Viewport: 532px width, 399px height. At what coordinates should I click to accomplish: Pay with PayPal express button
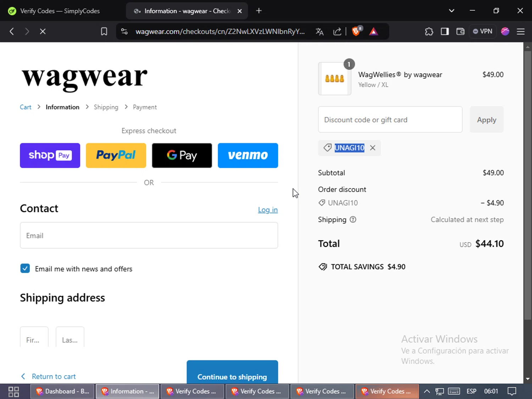coord(116,155)
